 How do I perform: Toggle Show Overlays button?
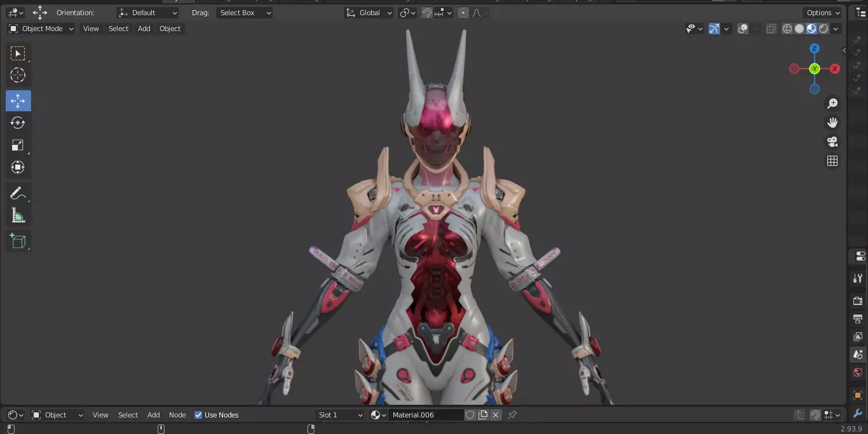[743, 29]
